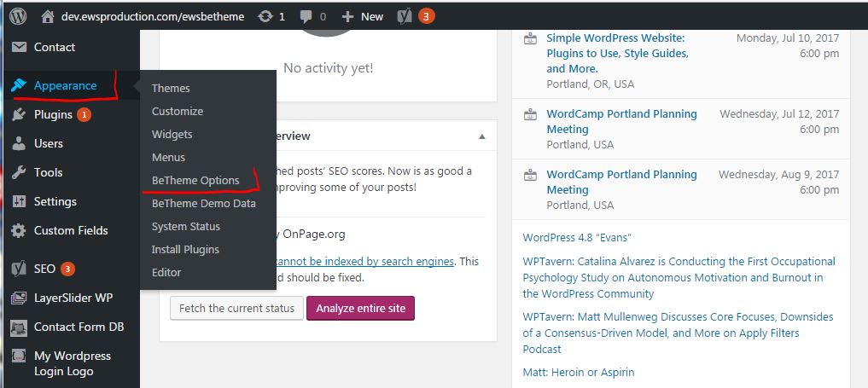Open Matt: Heroin or Aspirin link
The height and width of the screenshot is (388, 868).
click(x=579, y=373)
